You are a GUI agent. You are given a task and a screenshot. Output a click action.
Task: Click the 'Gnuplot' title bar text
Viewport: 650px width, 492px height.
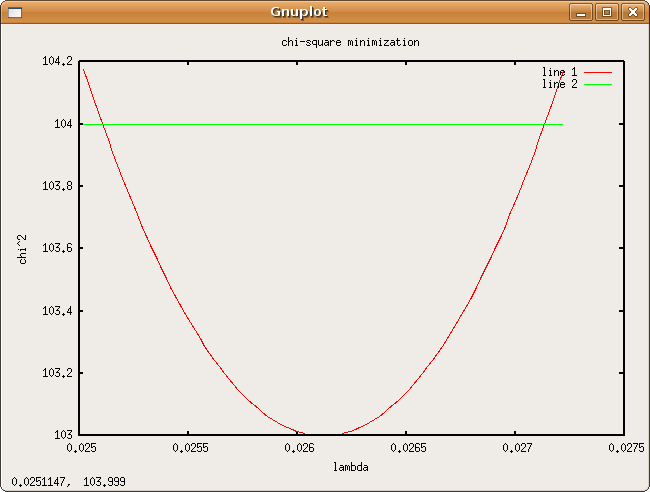coord(299,12)
